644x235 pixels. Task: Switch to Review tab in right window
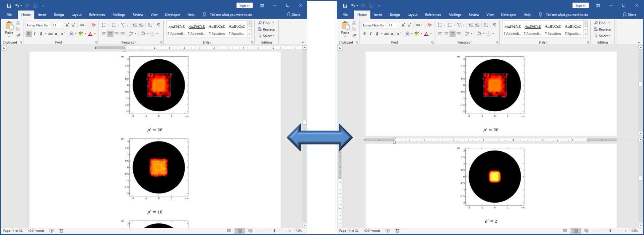474,15
